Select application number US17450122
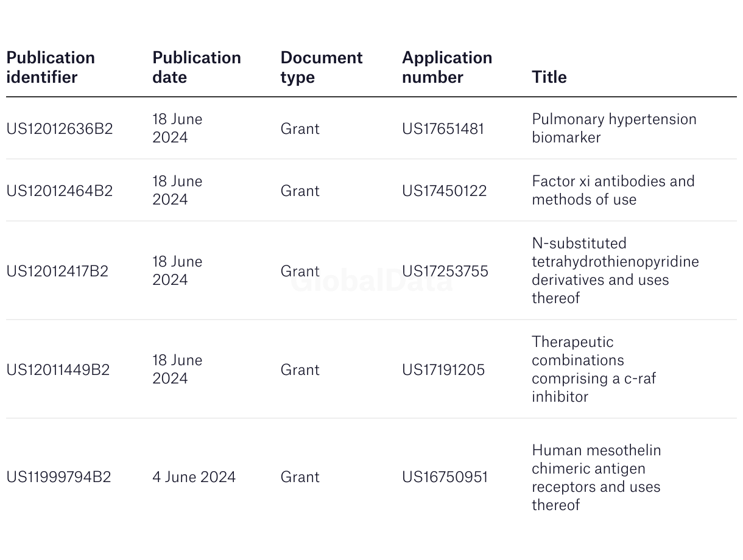743x560 pixels. 444,191
